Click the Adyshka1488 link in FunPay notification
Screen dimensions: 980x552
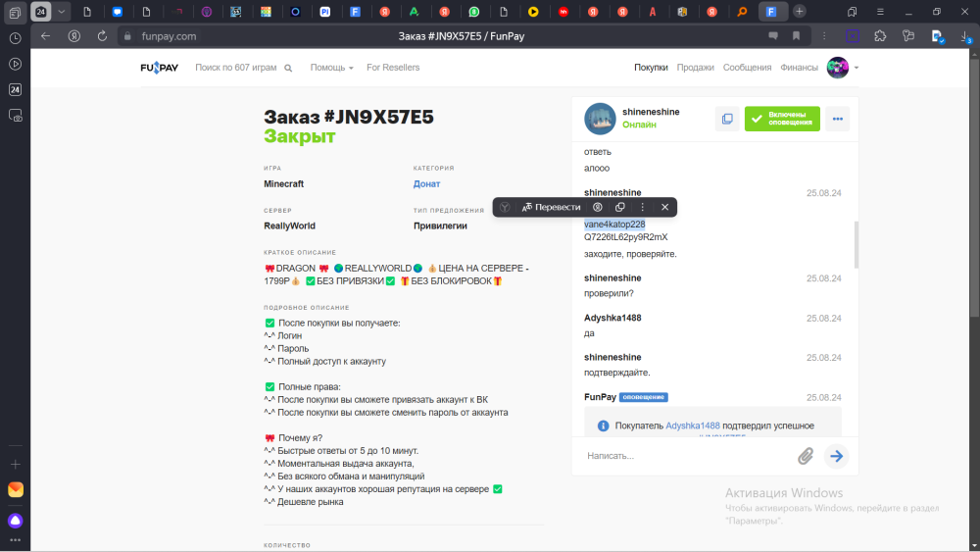pos(693,426)
